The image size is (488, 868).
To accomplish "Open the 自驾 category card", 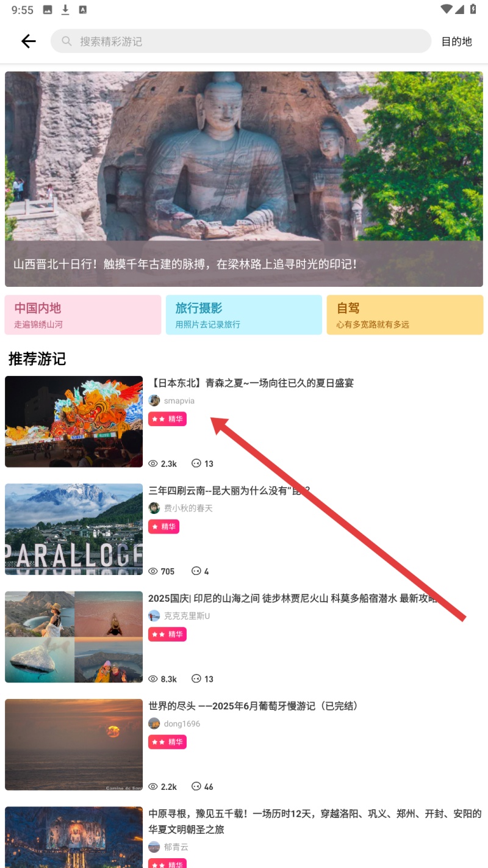I will coord(405,315).
